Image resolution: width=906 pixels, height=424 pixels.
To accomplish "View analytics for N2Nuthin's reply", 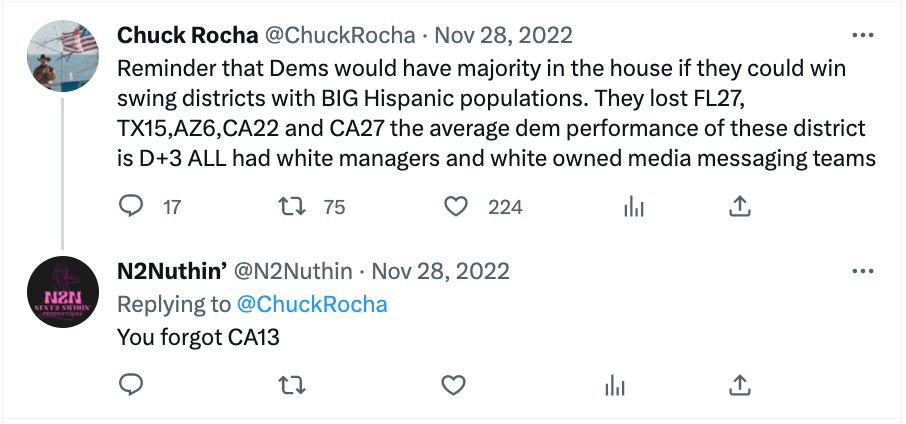I will (617, 384).
